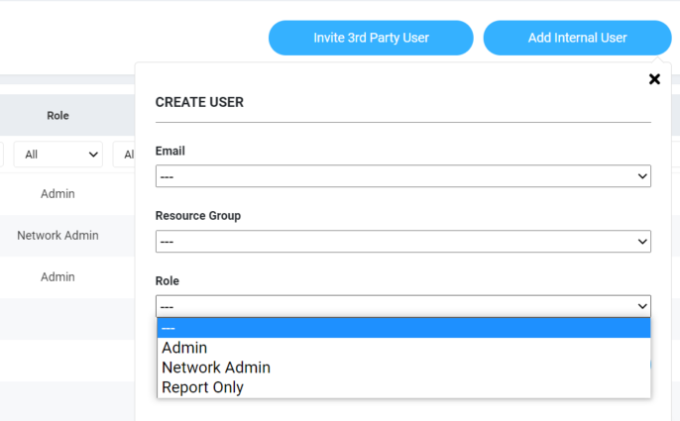This screenshot has width=680, height=421.
Task: Click the chevron arrow on Resource Group field
Action: [x=642, y=241]
